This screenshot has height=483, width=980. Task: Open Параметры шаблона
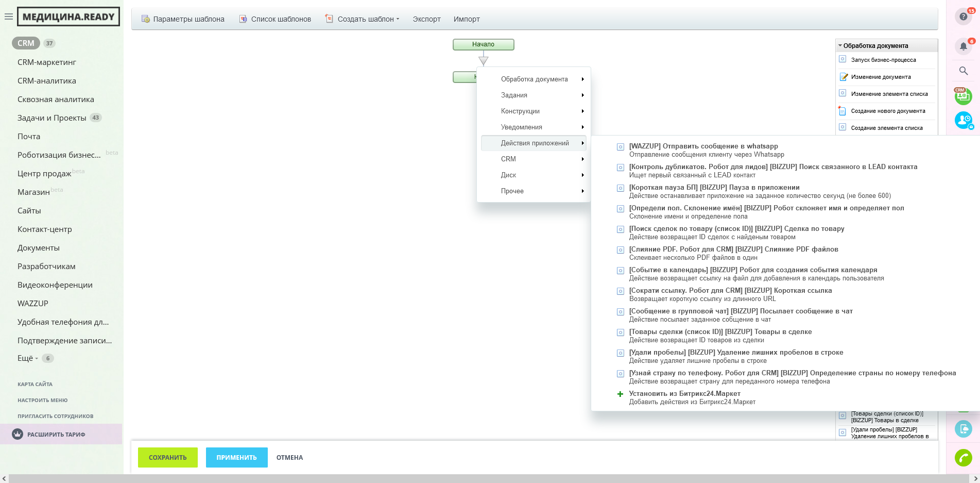pyautogui.click(x=183, y=19)
